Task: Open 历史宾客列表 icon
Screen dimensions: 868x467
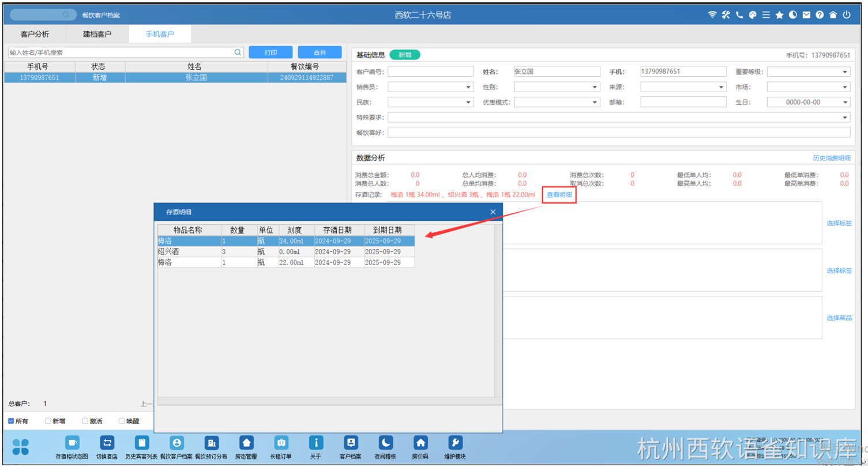Action: coord(141,442)
